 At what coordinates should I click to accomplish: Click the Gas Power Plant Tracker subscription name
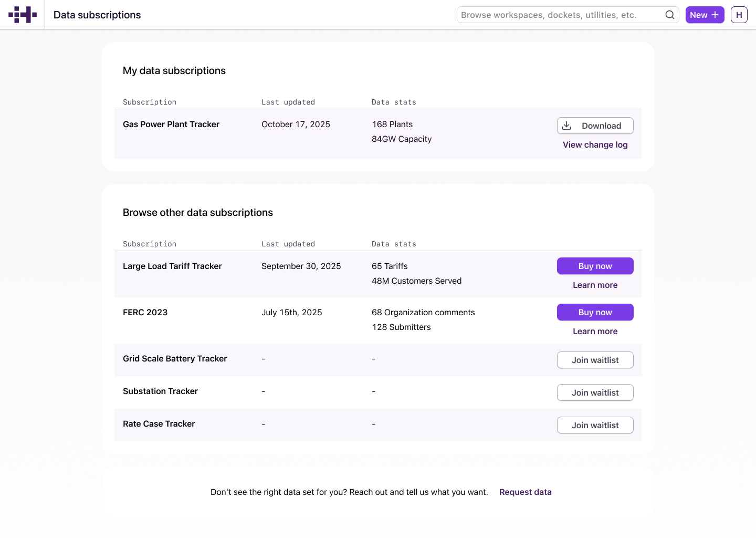click(171, 124)
